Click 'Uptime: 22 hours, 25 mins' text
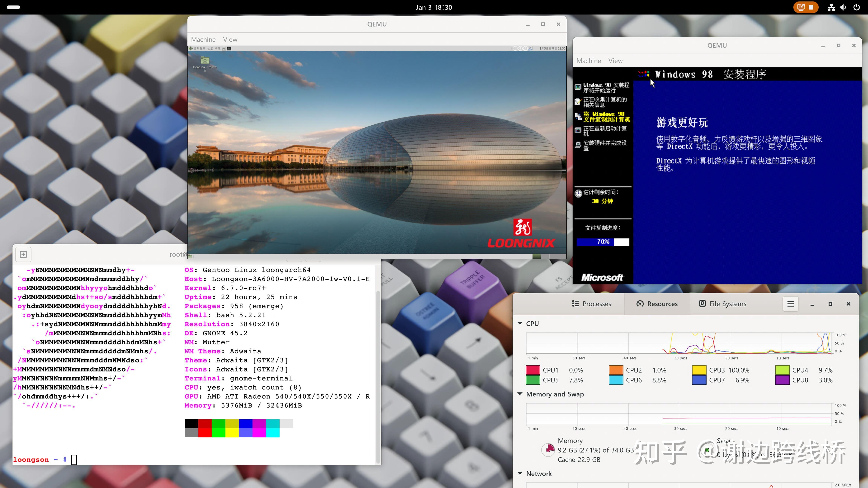The width and height of the screenshot is (868, 488). [241, 297]
